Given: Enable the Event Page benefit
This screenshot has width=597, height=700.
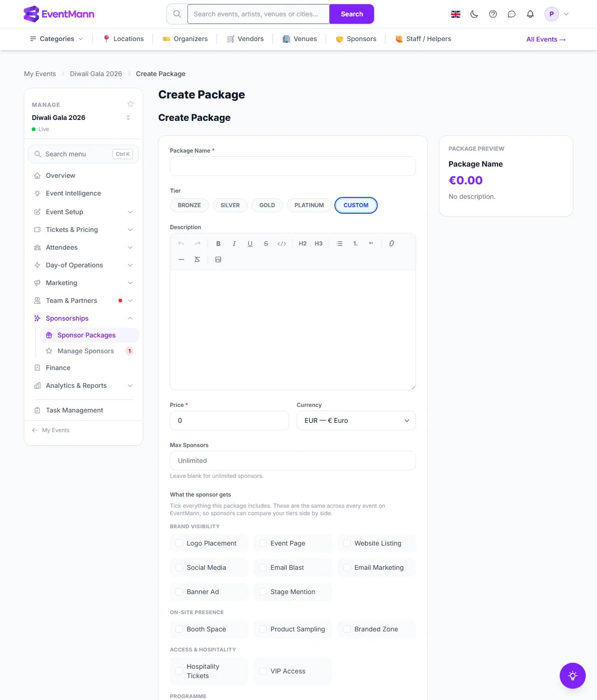Looking at the screenshot, I should tap(263, 543).
